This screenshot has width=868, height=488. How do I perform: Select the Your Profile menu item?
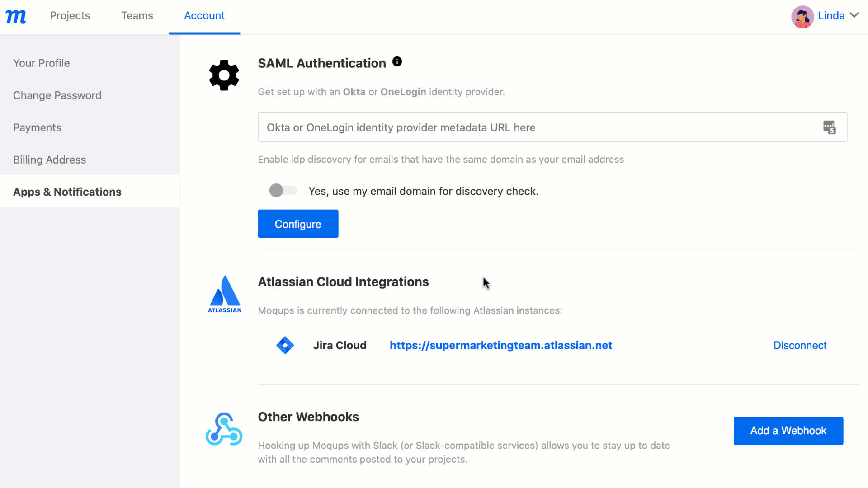tap(41, 62)
